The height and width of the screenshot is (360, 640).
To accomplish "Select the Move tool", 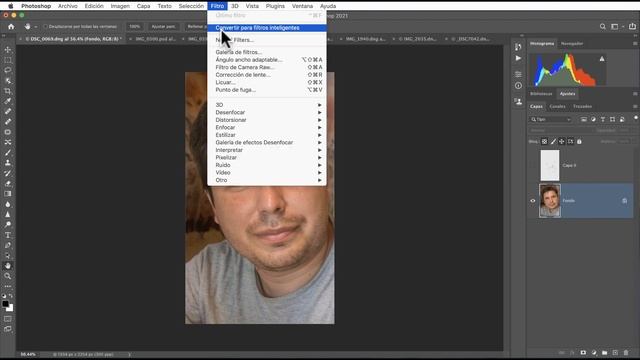I will [8, 50].
